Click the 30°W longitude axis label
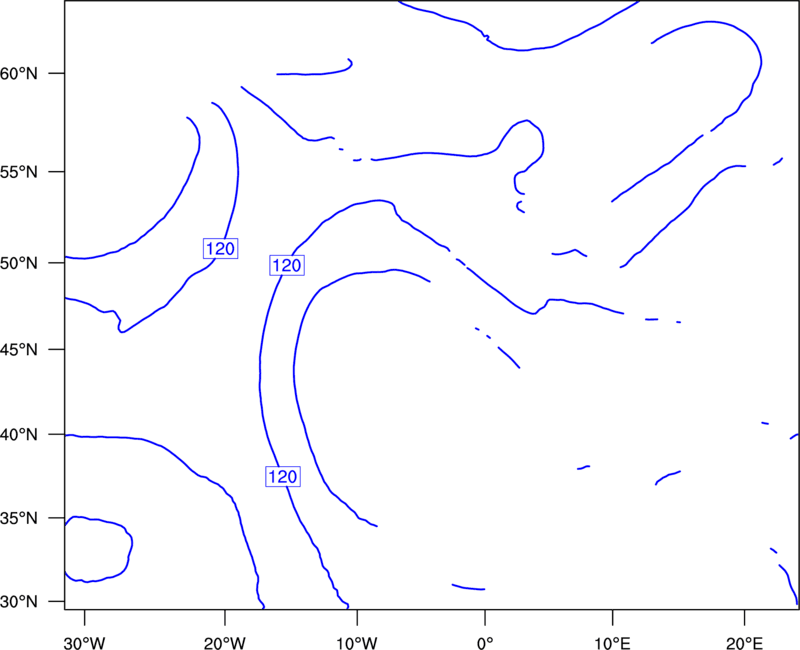Viewport: 800px width, 650px height. click(85, 643)
